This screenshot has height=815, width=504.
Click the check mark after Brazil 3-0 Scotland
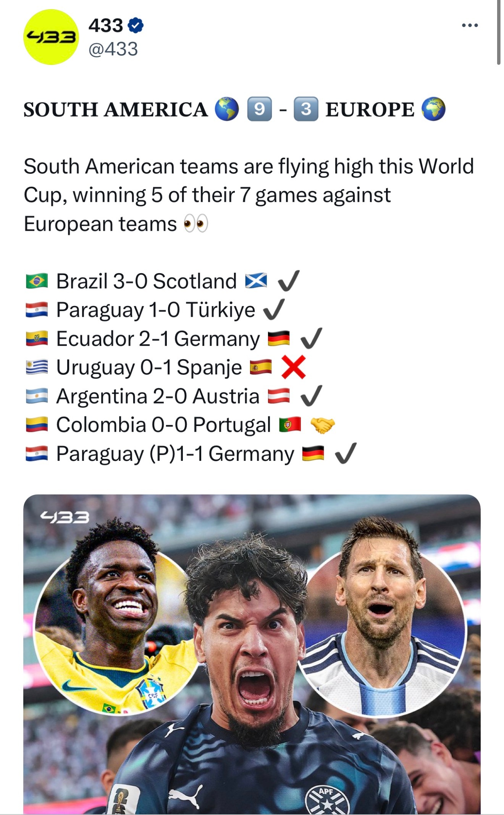(x=289, y=281)
